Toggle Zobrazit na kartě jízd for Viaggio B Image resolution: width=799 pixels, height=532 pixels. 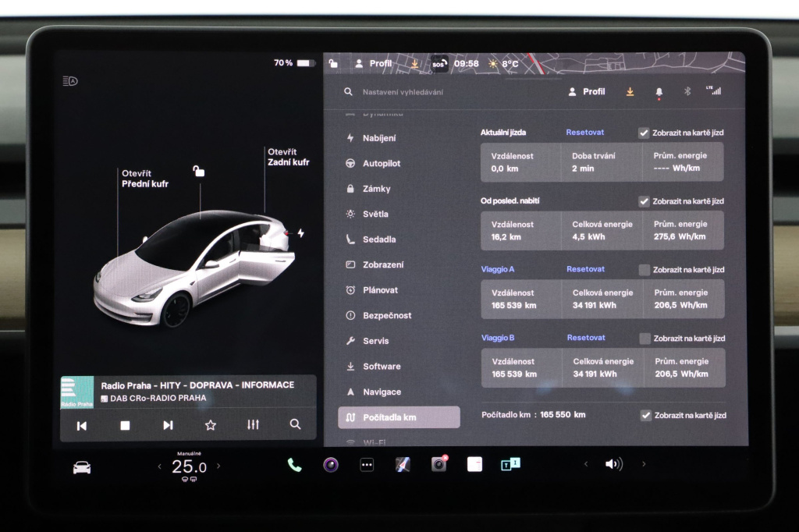coord(645,338)
